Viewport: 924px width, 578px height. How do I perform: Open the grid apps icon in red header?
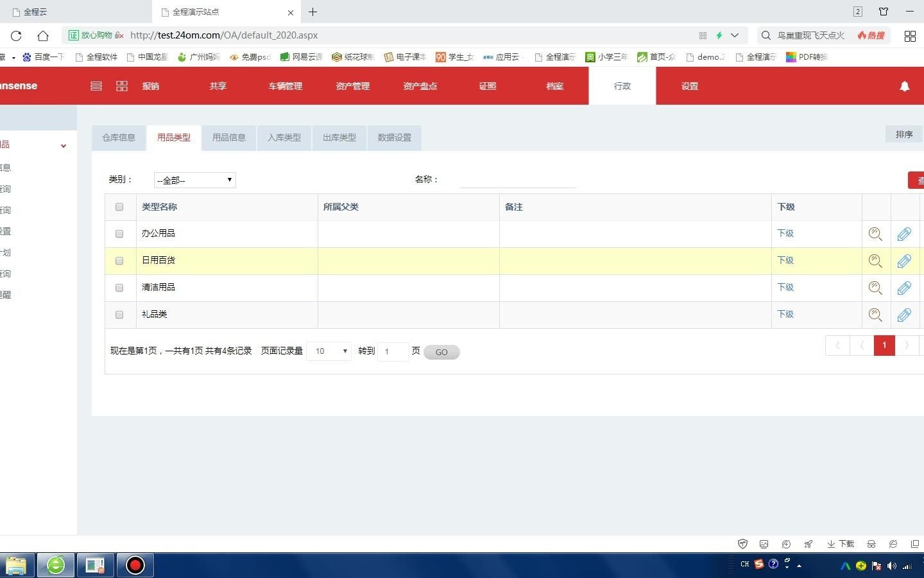click(x=122, y=86)
